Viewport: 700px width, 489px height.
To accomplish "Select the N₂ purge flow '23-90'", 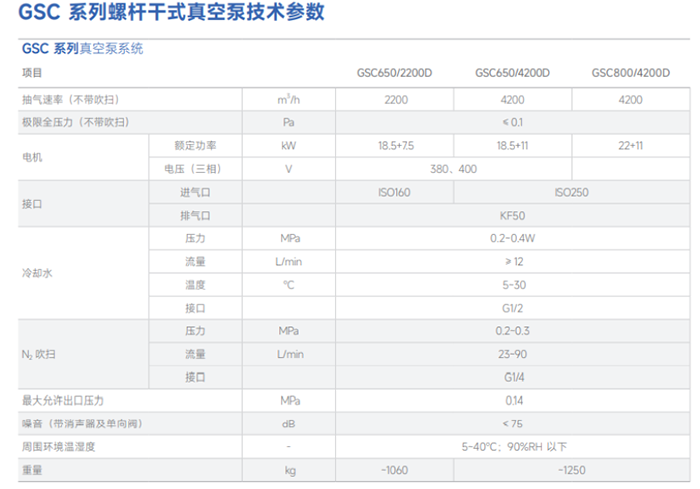I will 512,354.
